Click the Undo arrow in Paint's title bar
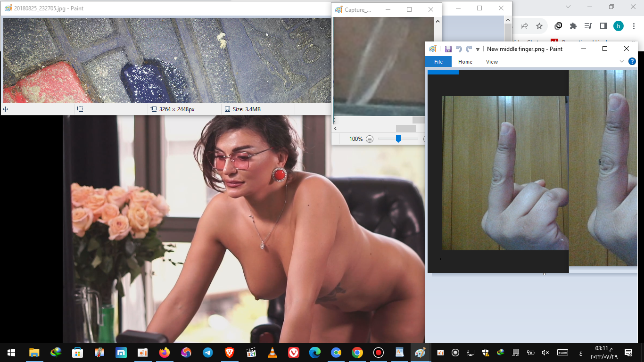Image resolution: width=644 pixels, height=362 pixels. click(x=458, y=49)
